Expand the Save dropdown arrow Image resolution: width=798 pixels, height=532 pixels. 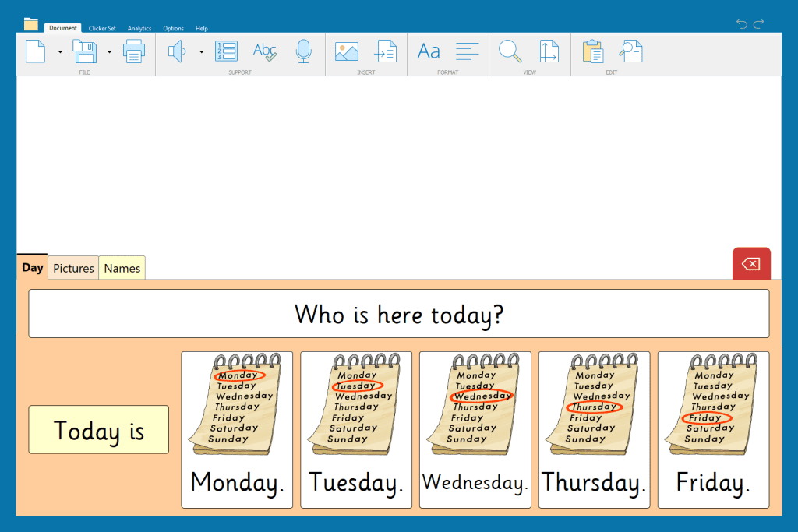click(x=109, y=52)
